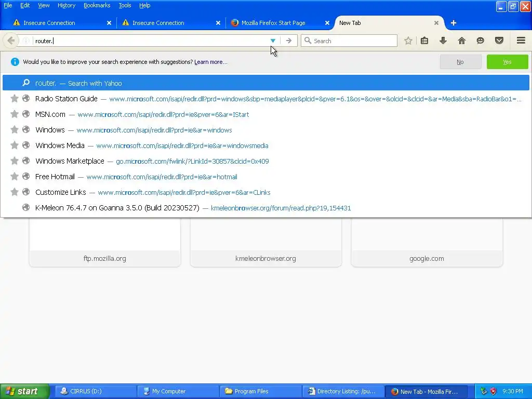
Task: Switch to My Computer taskbar window
Action: tap(178, 392)
